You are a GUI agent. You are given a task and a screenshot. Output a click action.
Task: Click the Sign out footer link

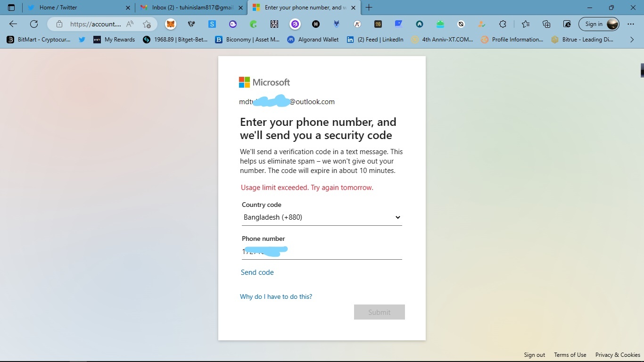[535, 355]
